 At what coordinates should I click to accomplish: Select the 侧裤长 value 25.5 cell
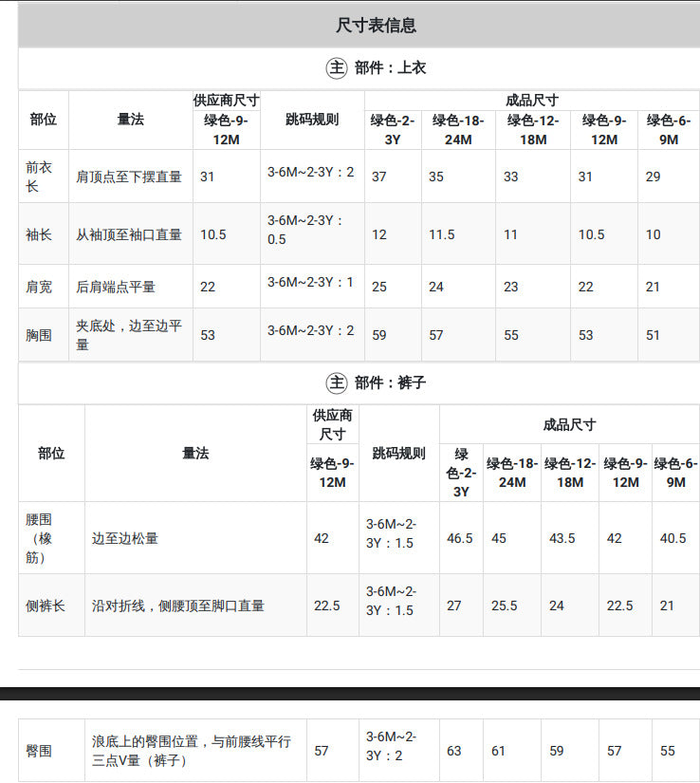[512, 606]
